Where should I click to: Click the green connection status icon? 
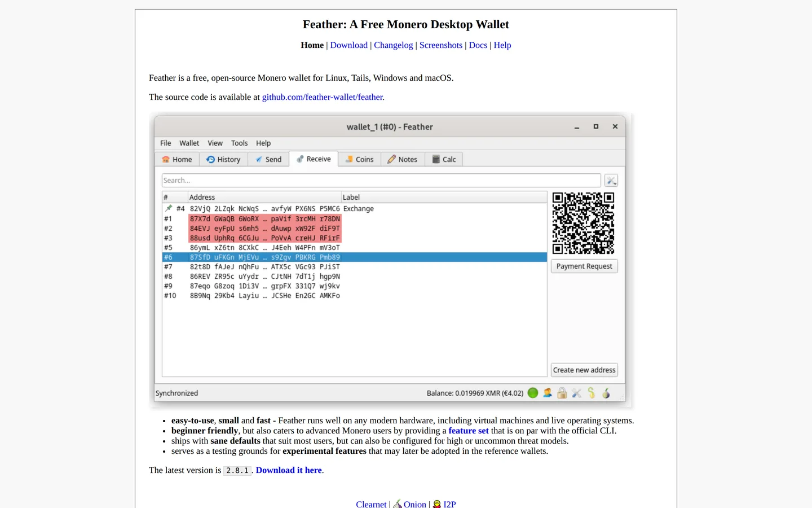(x=533, y=393)
